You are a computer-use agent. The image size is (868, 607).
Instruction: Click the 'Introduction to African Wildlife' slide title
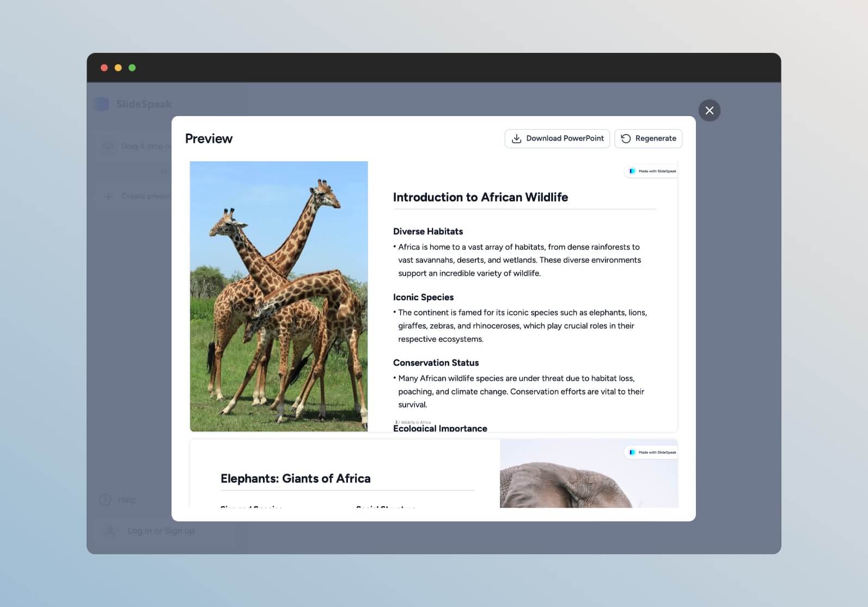click(x=480, y=197)
